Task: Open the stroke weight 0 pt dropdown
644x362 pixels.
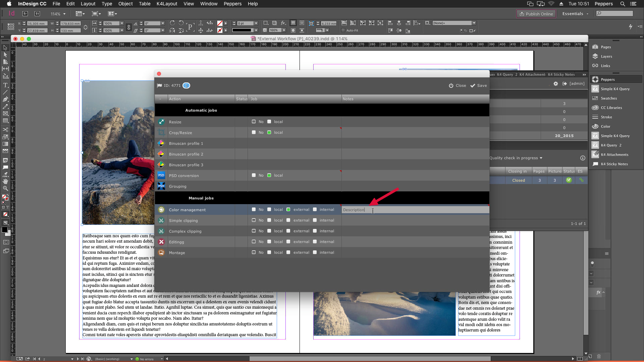Action: point(256,23)
